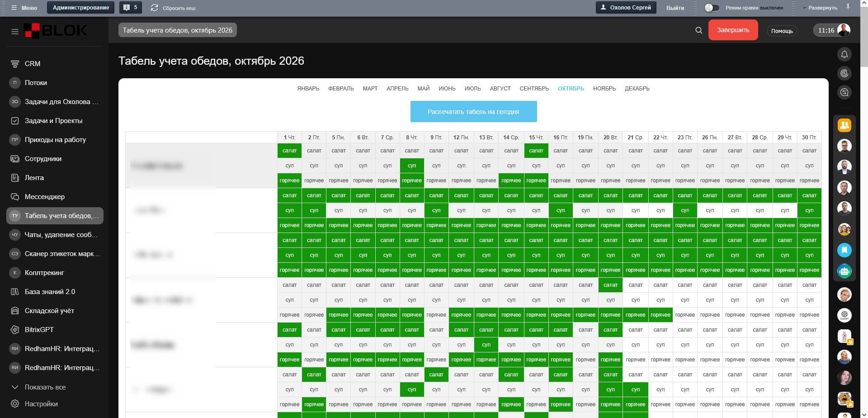Viewport: 868px width, 418px height.
Task: Toggle first employee's салат for 15 Чт.
Action: pos(536,151)
